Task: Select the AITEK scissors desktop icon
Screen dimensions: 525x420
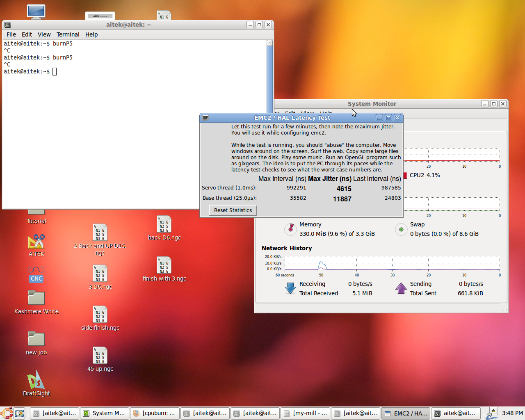Action: pyautogui.click(x=36, y=242)
